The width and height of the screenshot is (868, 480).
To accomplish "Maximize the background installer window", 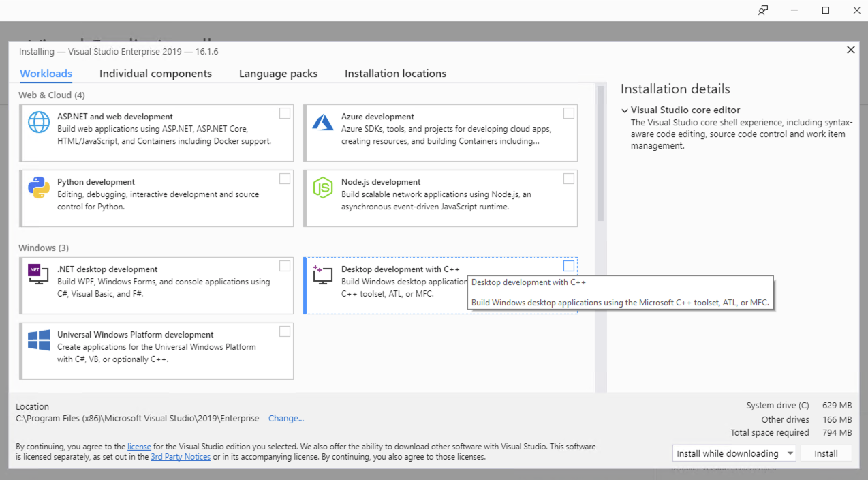I will (x=826, y=10).
